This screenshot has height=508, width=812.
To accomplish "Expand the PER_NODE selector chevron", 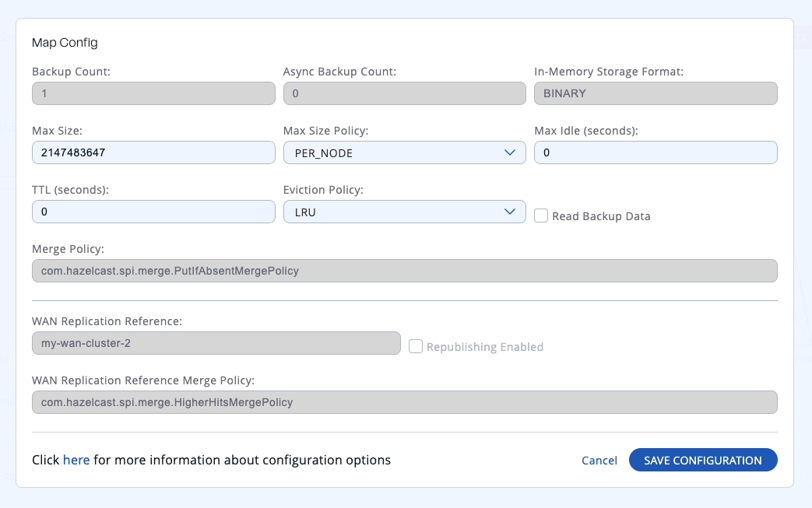I will click(x=511, y=152).
